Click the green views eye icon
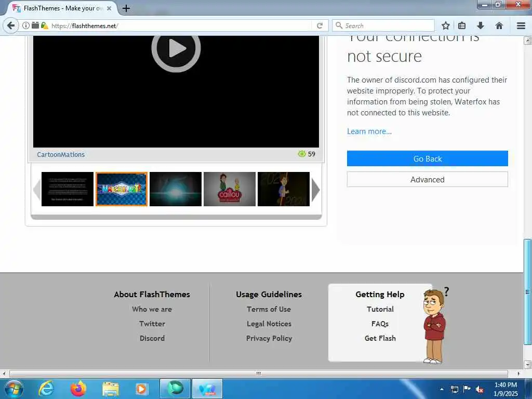Viewport: 532px width, 399px height. [302, 154]
